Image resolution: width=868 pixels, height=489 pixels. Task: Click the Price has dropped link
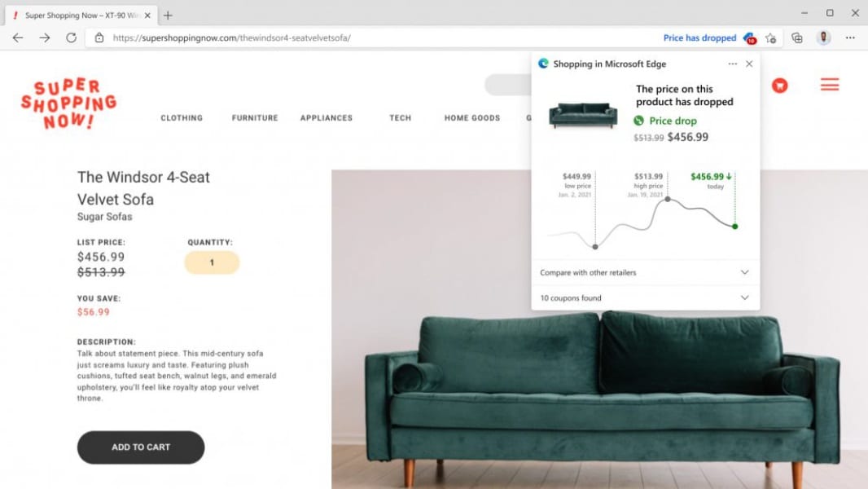pos(699,37)
